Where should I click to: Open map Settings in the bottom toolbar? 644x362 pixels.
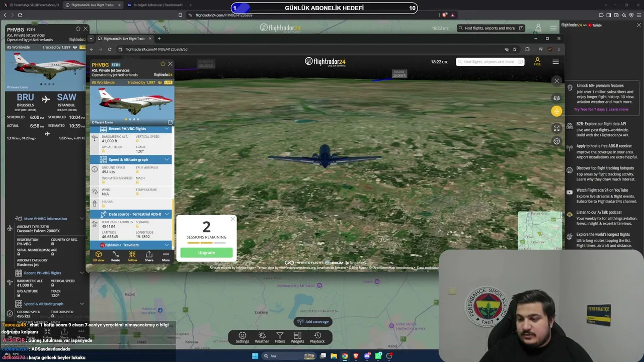(242, 337)
